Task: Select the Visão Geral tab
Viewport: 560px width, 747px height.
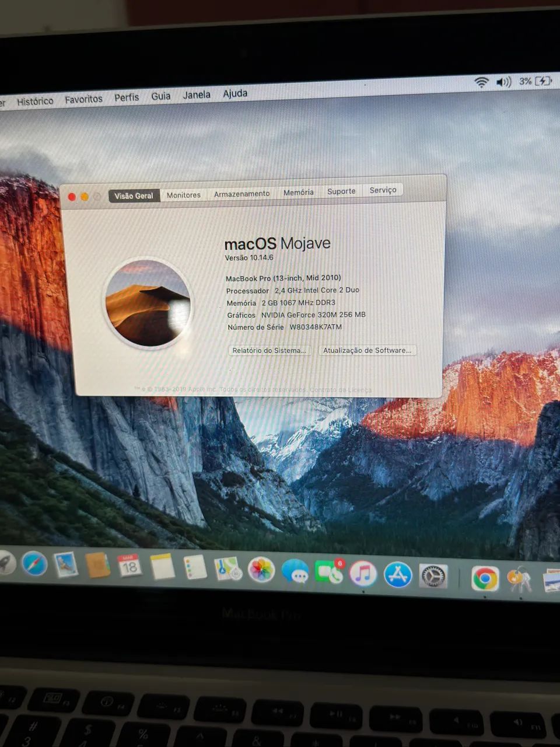Action: [x=134, y=196]
